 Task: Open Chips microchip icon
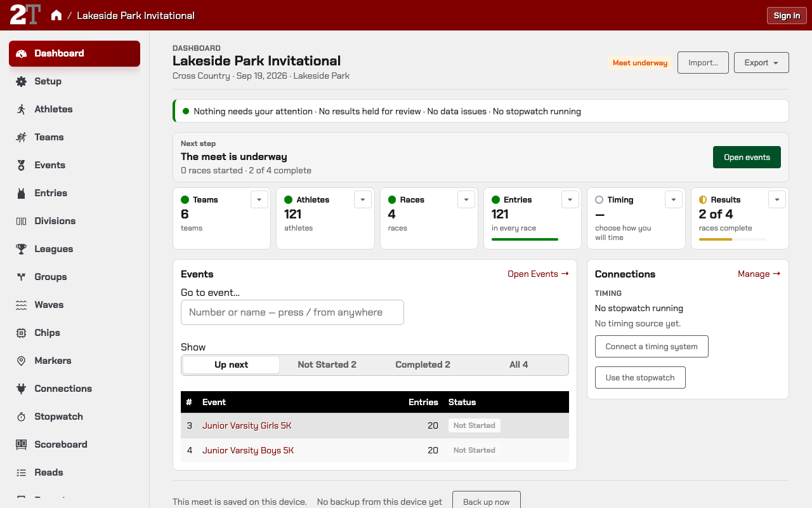[22, 333]
